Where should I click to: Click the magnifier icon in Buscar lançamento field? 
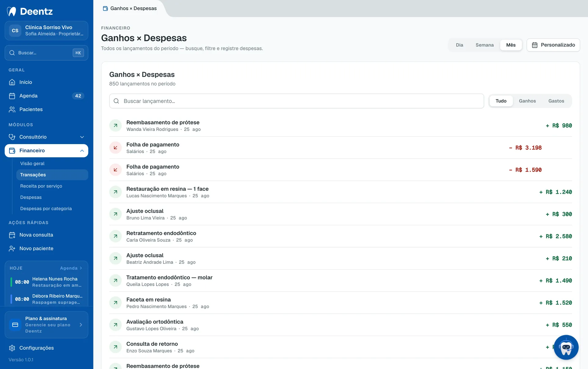[x=116, y=101]
